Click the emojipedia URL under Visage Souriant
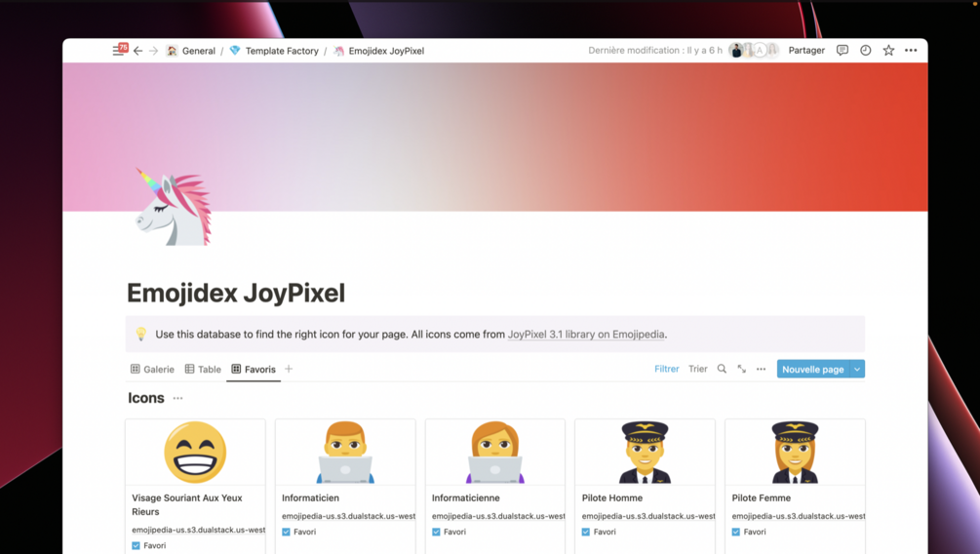Image resolution: width=980 pixels, height=554 pixels. pos(198,530)
